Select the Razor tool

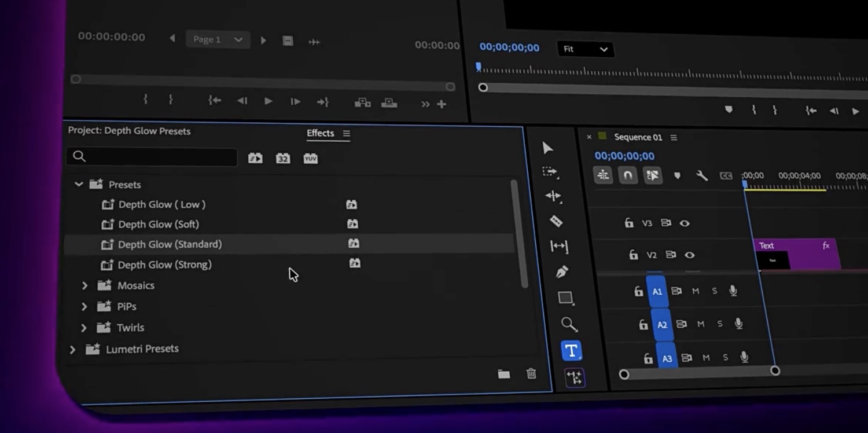click(556, 221)
